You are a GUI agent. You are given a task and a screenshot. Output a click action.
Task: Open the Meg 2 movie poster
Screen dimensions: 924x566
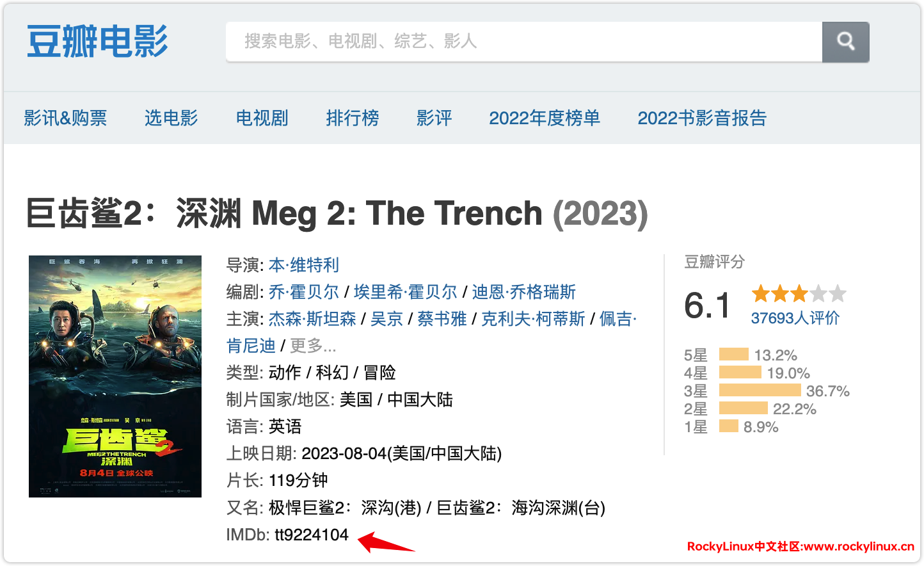[x=115, y=376]
